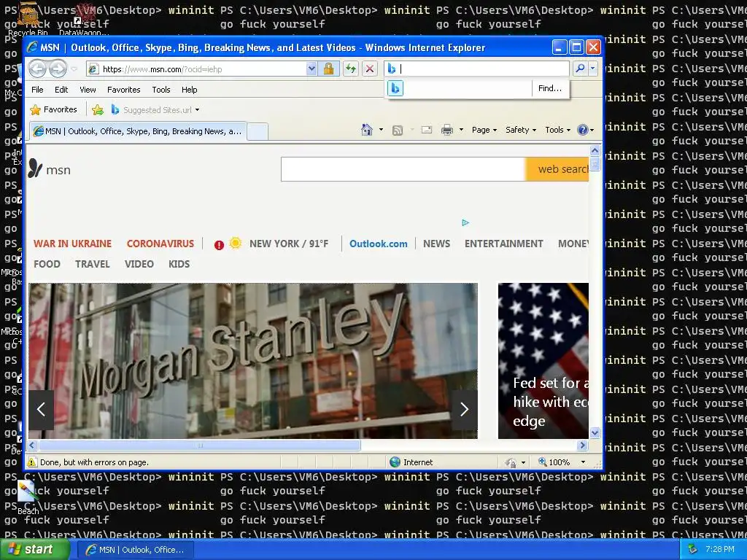Open the TRAVEL section link
The image size is (747, 560).
coord(93,264)
